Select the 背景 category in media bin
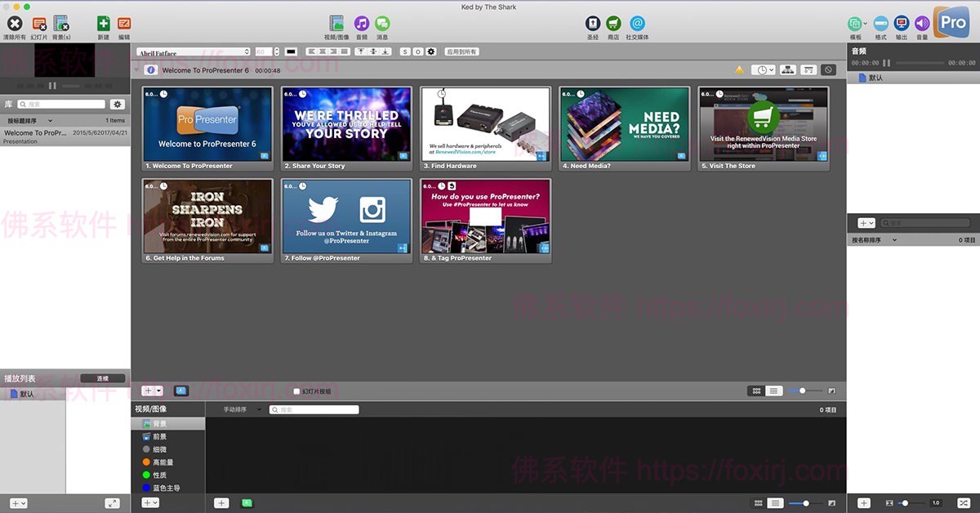 tap(159, 424)
